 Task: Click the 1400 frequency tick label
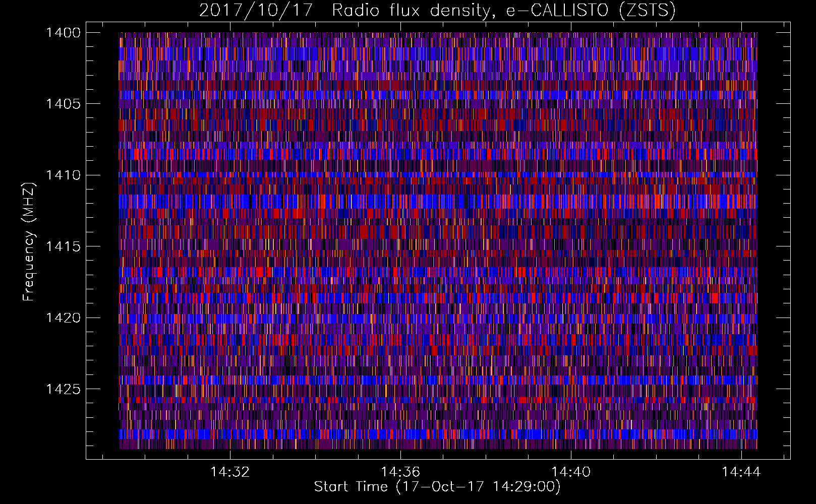click(x=63, y=33)
